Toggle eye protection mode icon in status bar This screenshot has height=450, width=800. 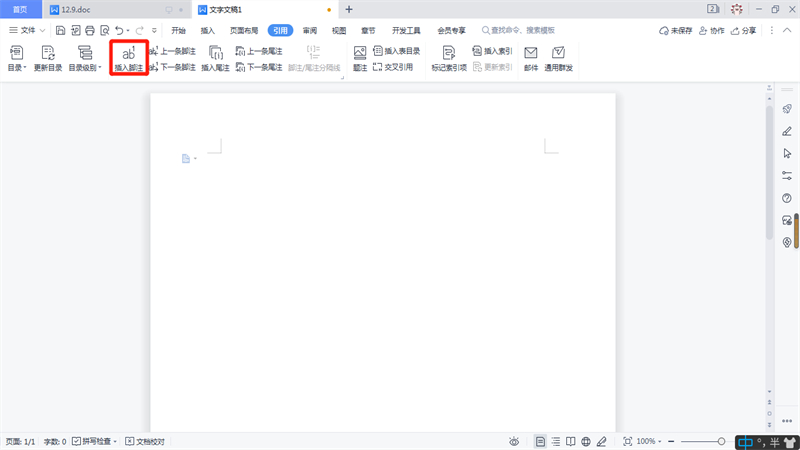(513, 441)
